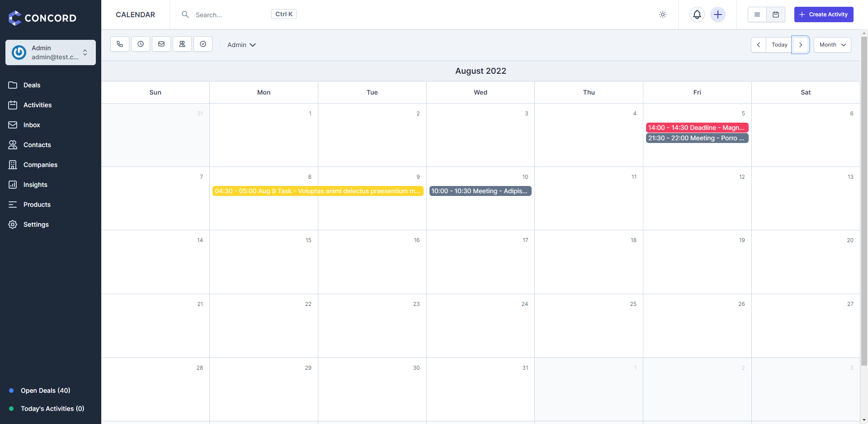Go to next month arrow
868x424 pixels.
[801, 45]
